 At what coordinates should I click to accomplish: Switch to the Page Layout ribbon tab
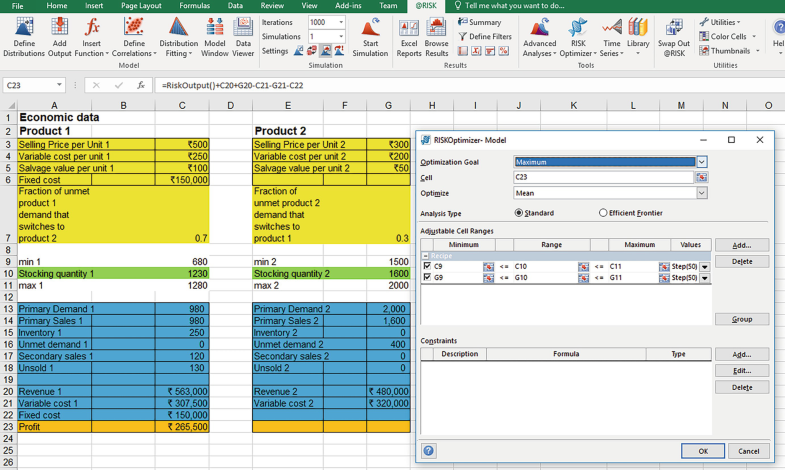140,6
